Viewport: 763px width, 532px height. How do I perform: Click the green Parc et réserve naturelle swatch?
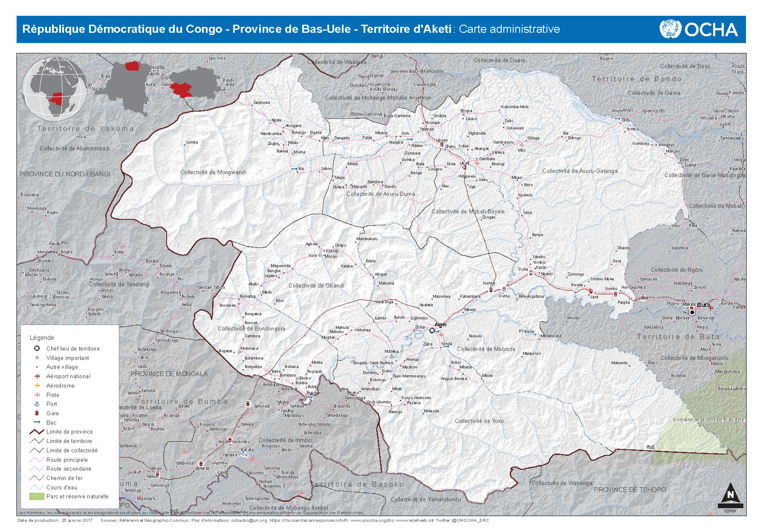tap(37, 496)
